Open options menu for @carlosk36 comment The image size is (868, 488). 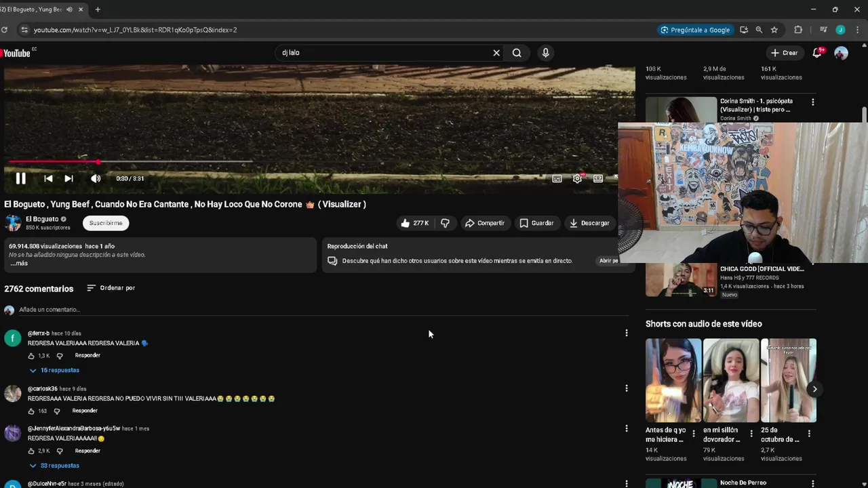click(626, 388)
